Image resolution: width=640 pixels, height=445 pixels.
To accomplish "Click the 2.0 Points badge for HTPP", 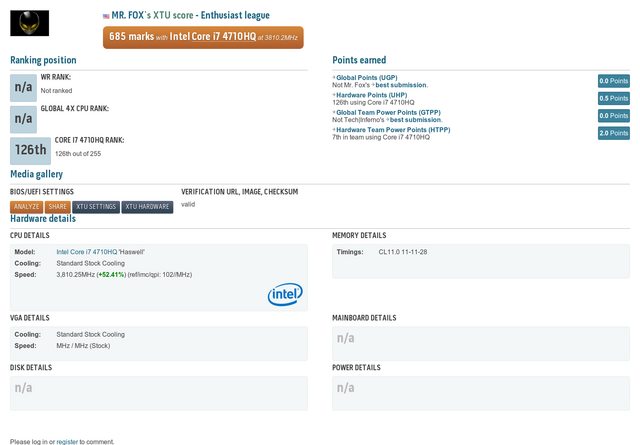I will click(x=613, y=133).
